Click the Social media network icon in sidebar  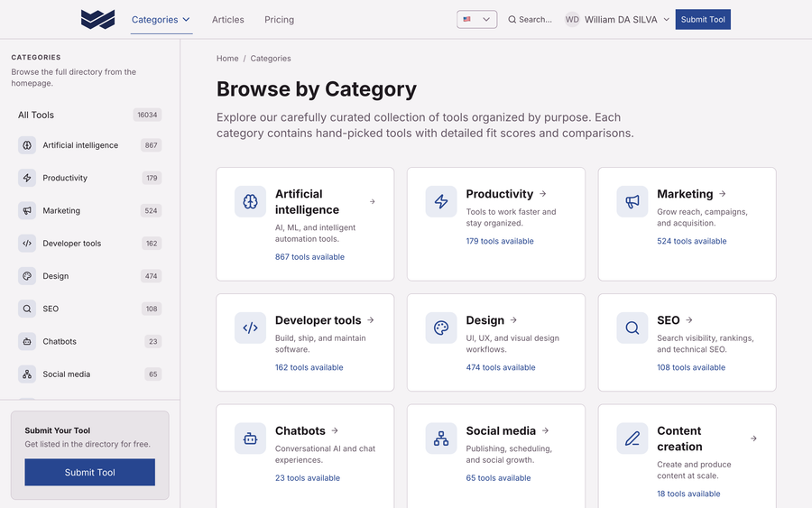click(27, 374)
